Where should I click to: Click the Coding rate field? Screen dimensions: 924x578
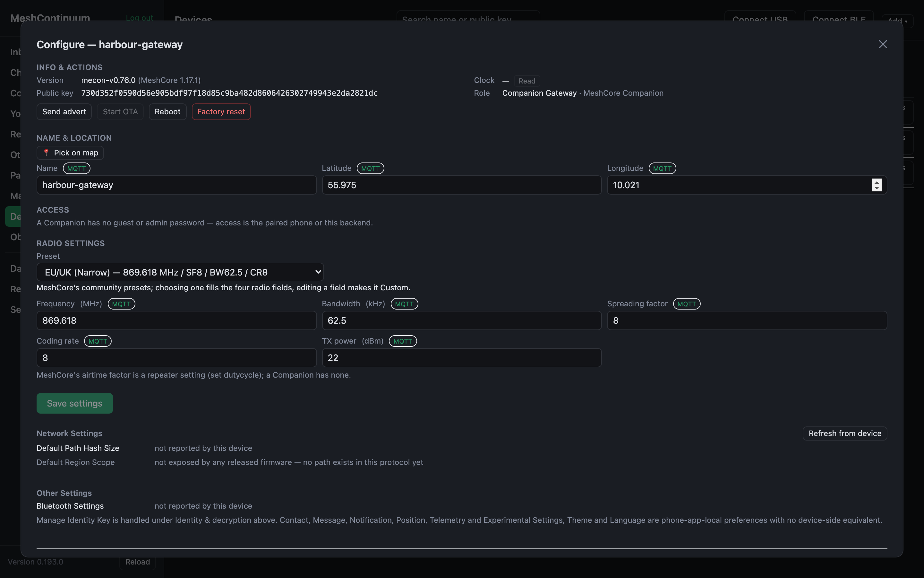pos(176,358)
